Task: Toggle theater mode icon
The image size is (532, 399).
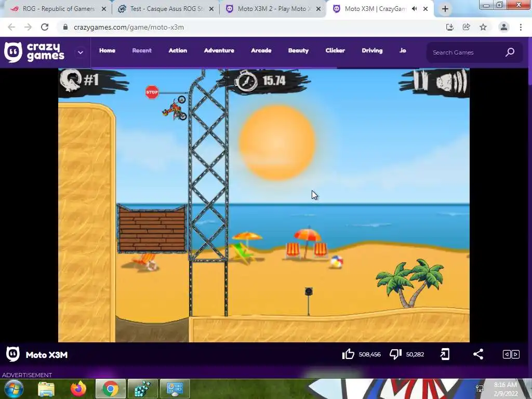Action: 511,354
